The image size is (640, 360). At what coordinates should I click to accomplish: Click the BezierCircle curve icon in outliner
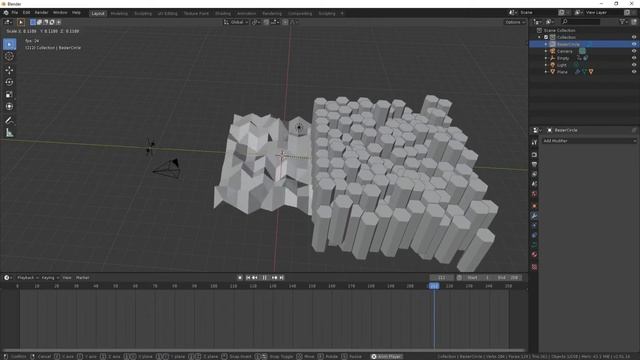coord(552,44)
